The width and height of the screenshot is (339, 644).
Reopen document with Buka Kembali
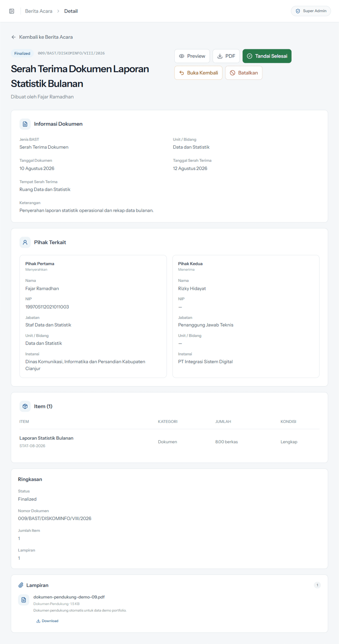point(198,73)
